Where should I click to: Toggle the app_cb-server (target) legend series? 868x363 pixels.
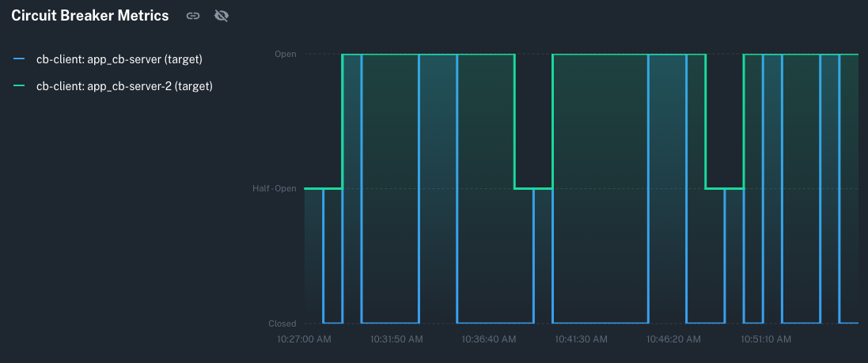[x=120, y=59]
